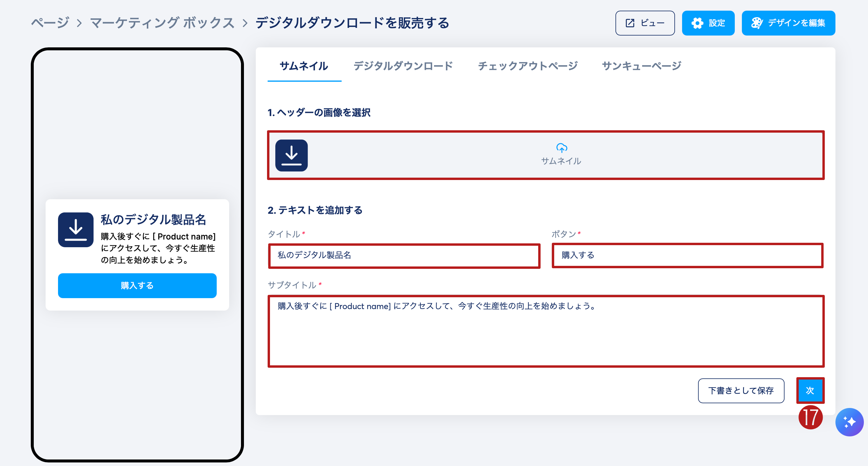Go to the サンキューページ tab

point(642,66)
